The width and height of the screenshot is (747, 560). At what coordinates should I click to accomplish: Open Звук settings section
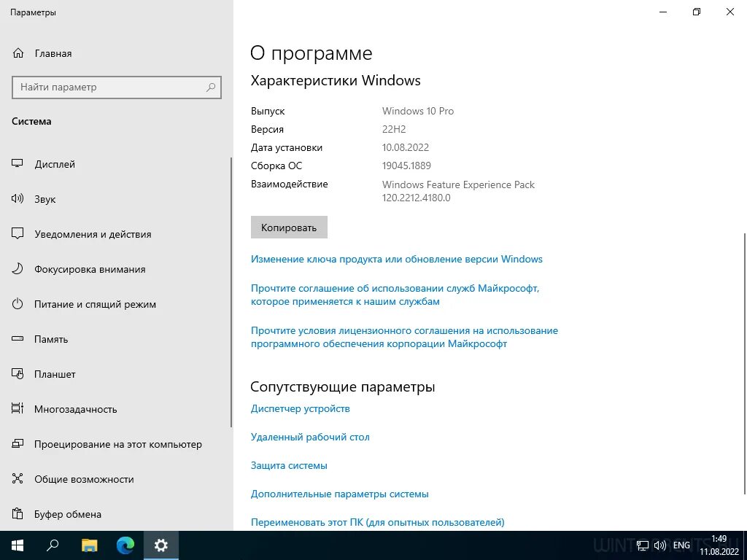tap(44, 199)
